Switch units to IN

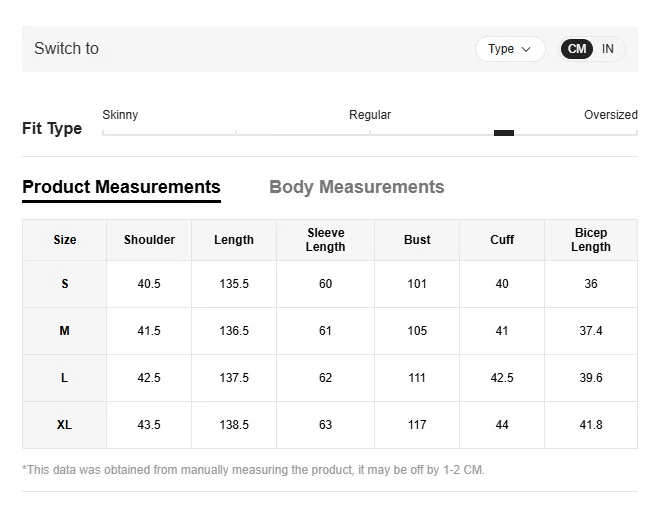click(x=608, y=49)
